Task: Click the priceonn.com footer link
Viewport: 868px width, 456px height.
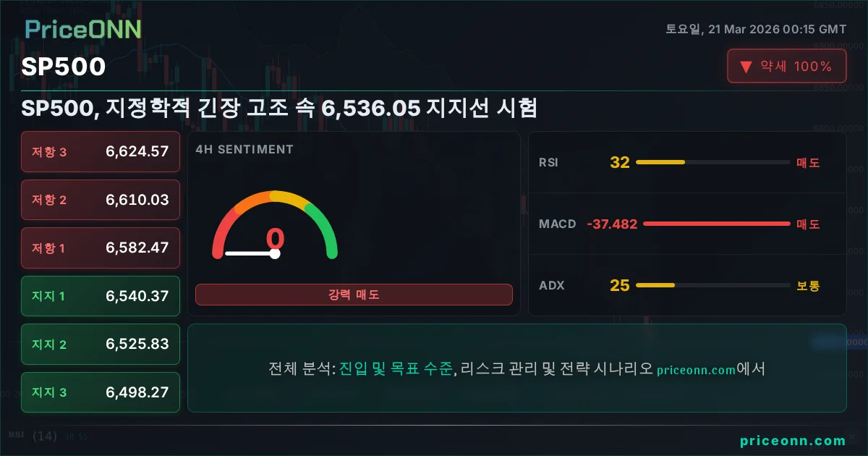Action: tap(793, 441)
